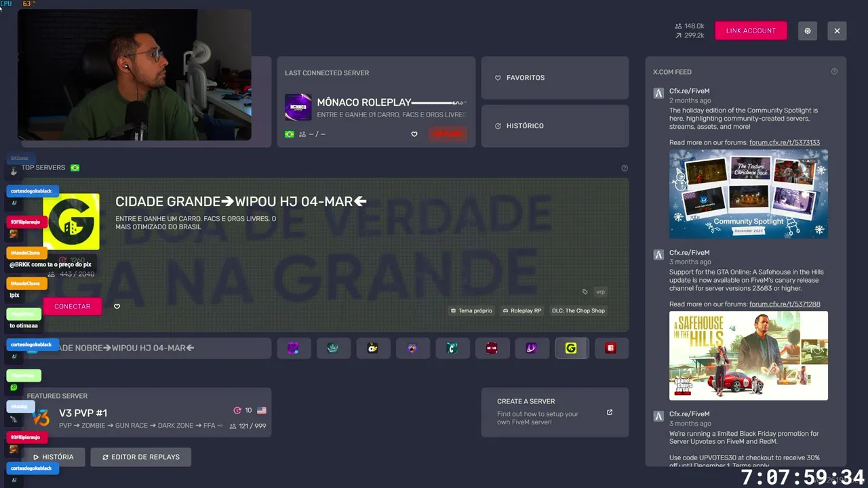Click the 'DLC: The Chop Shop' tag

pyautogui.click(x=578, y=310)
